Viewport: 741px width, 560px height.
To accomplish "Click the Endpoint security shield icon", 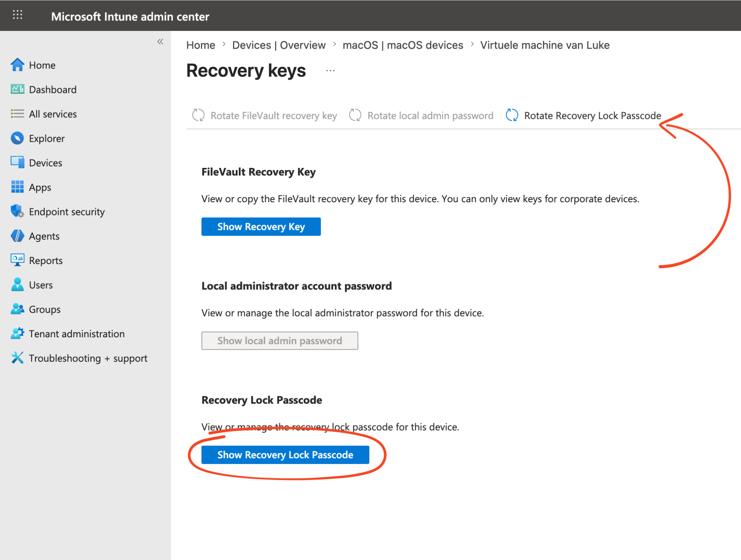I will pos(17,211).
